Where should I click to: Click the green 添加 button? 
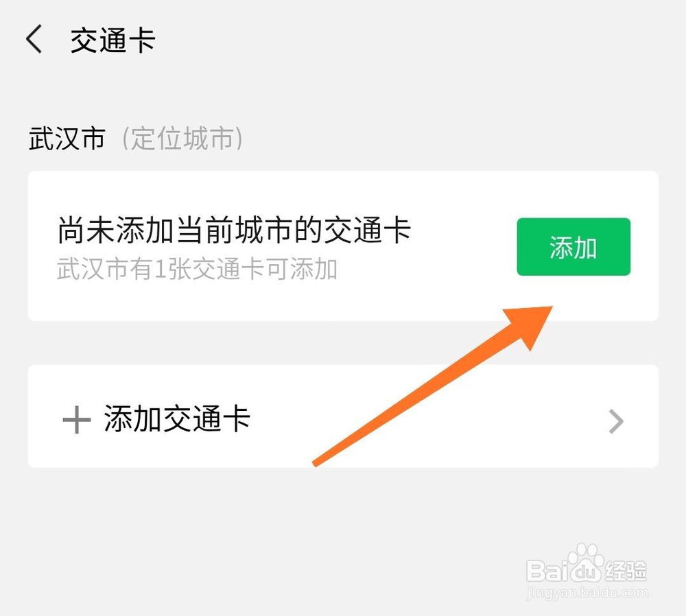click(x=573, y=247)
